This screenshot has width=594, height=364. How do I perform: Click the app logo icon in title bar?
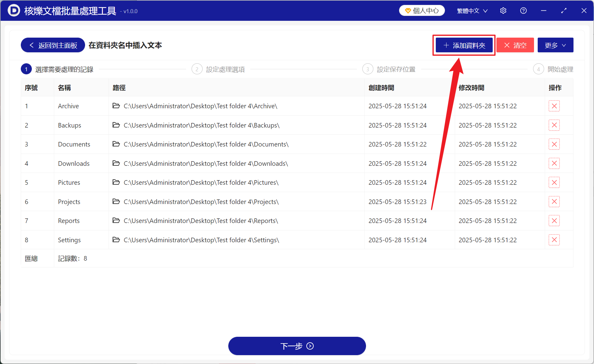pyautogui.click(x=13, y=10)
